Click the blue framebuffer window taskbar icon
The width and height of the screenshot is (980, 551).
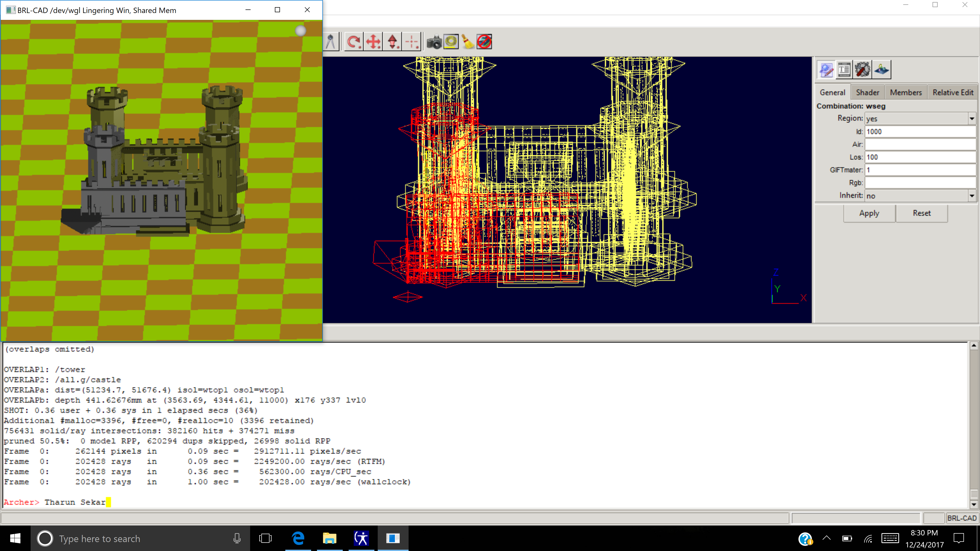tap(393, 539)
